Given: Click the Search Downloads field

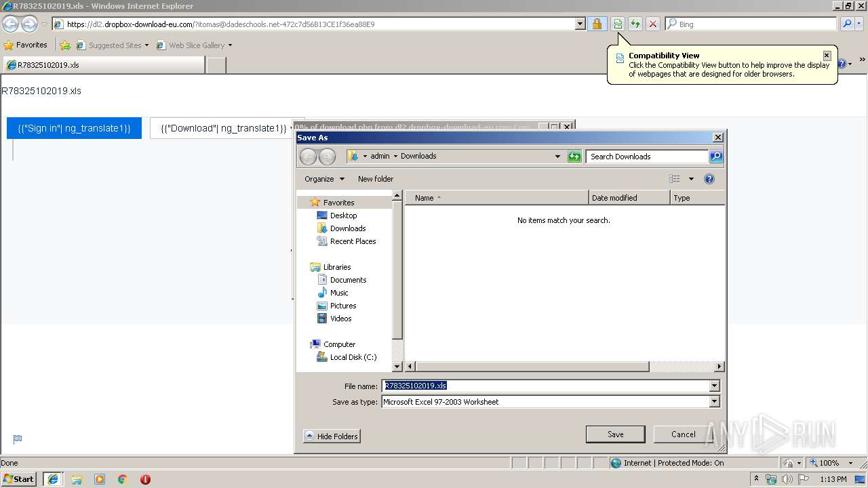Looking at the screenshot, I should click(x=647, y=157).
